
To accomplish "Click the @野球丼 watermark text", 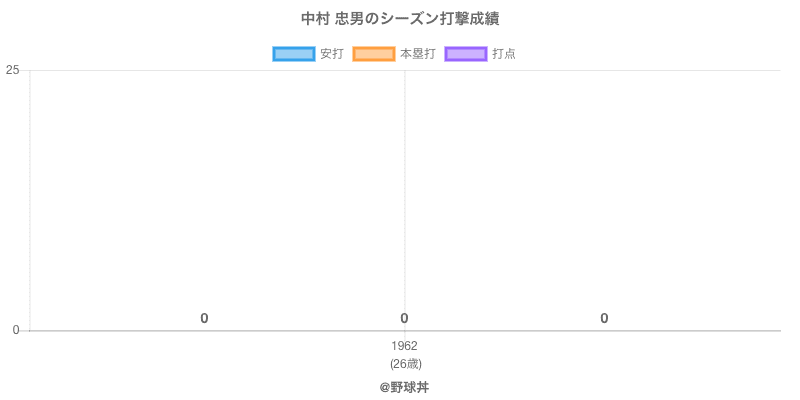I will [405, 387].
